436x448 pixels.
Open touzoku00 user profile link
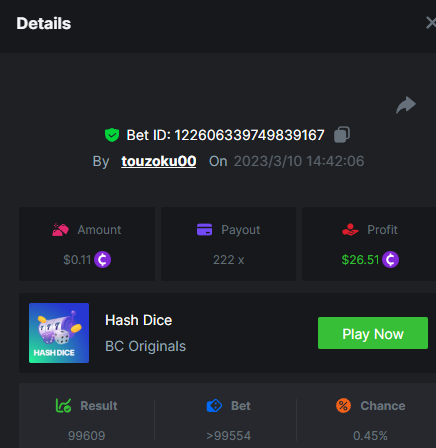[x=159, y=161]
